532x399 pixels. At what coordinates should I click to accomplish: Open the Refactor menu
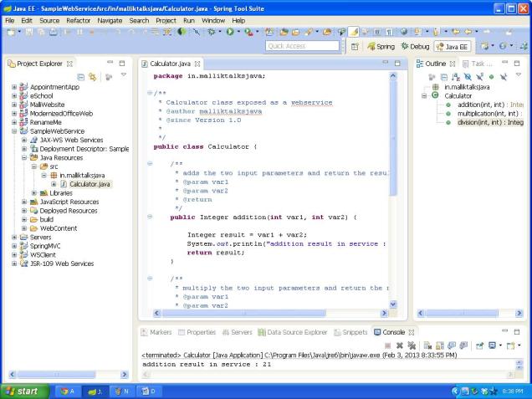point(78,19)
